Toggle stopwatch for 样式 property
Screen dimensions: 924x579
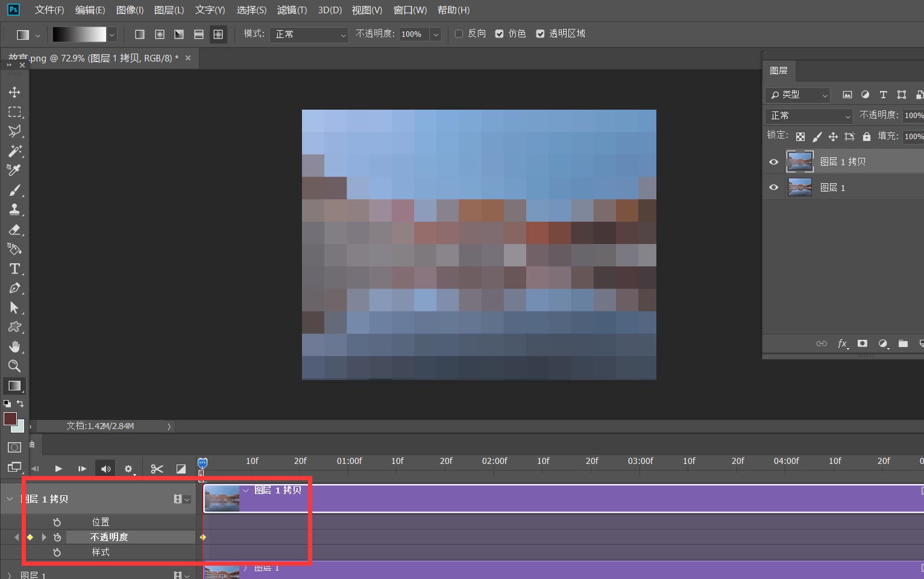pyautogui.click(x=57, y=552)
